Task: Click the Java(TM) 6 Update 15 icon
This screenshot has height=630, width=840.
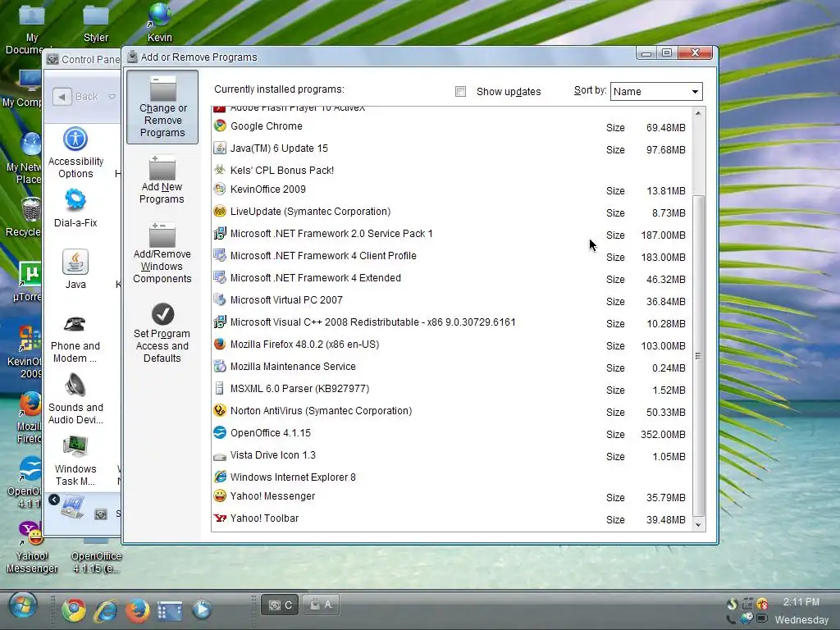Action: click(220, 148)
